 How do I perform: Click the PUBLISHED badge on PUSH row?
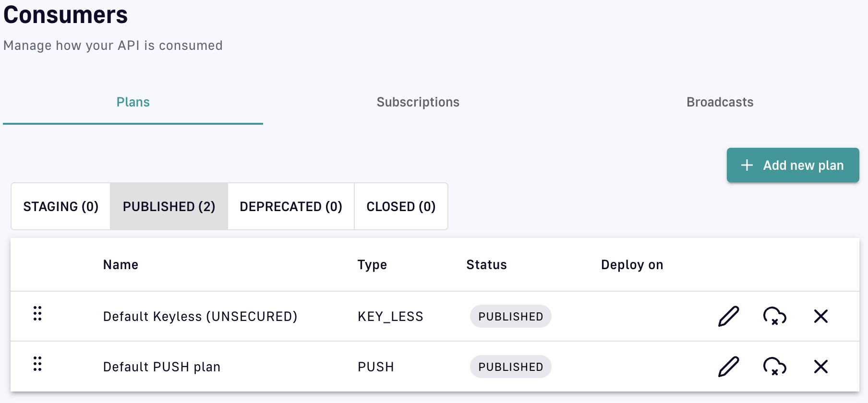pos(510,367)
